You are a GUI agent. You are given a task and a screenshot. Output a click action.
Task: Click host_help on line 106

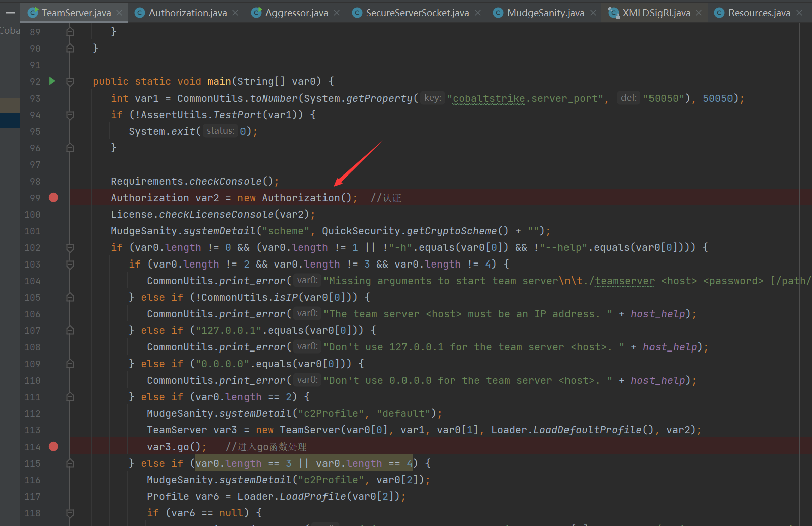click(x=658, y=314)
